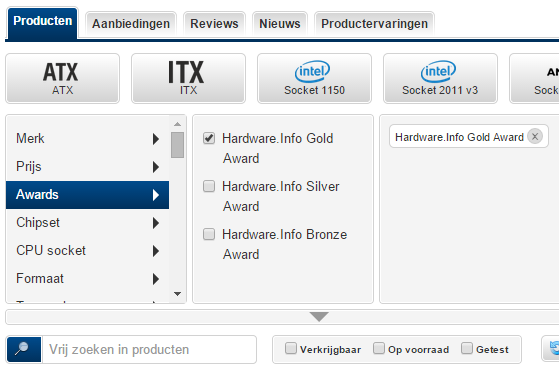The height and width of the screenshot is (374, 559).
Task: Click the magnifying glass search icon
Action: click(24, 349)
